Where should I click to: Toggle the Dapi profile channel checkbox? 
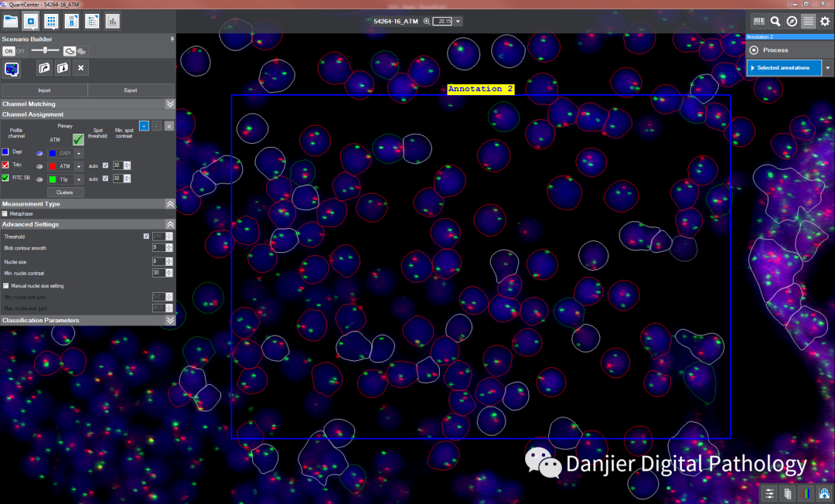coord(5,152)
